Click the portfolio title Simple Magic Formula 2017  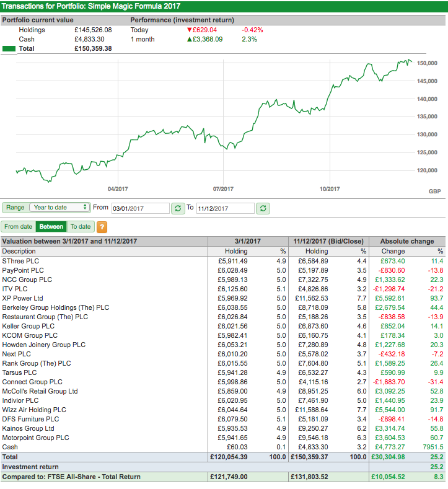coord(134,6)
